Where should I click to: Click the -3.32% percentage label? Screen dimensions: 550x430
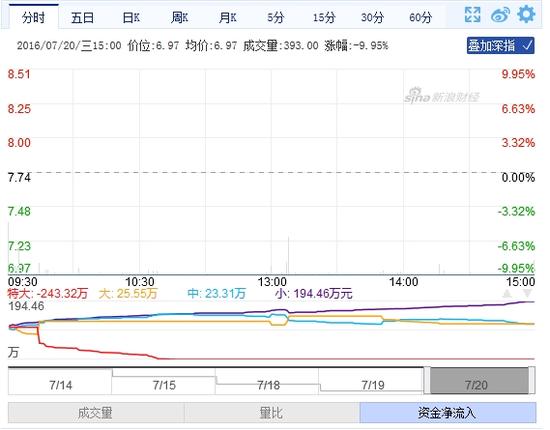(x=516, y=211)
